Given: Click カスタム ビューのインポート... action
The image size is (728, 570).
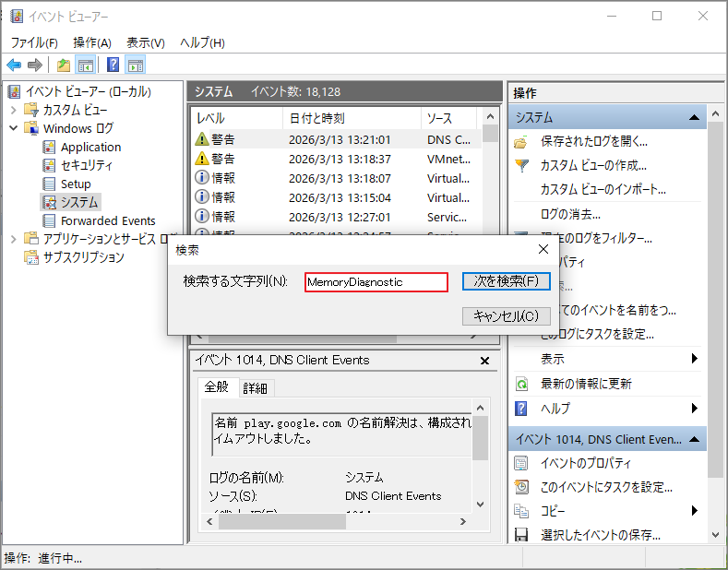Looking at the screenshot, I should click(x=603, y=189).
